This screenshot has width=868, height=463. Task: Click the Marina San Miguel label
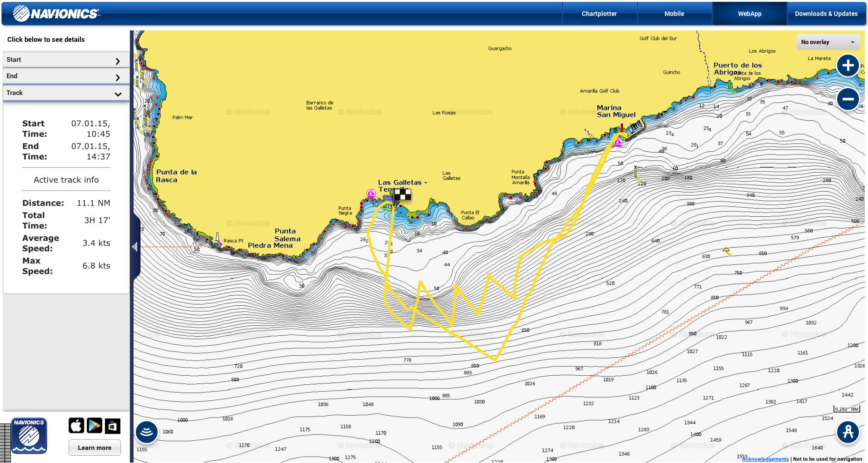tap(616, 111)
